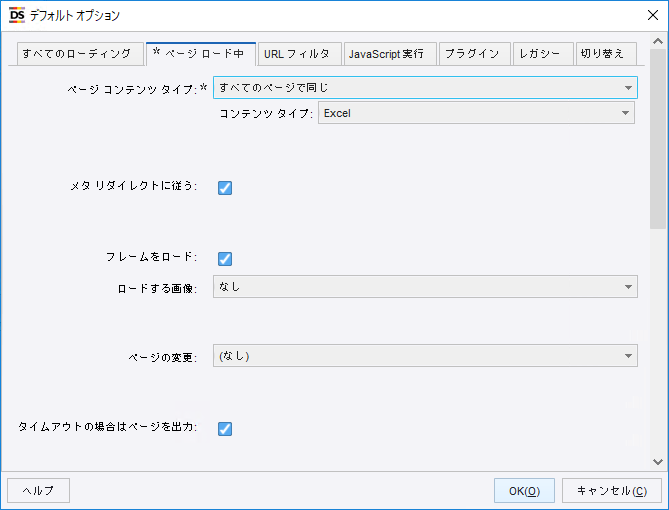
Task: Click the vertical scrollbar thumb
Action: click(x=658, y=139)
